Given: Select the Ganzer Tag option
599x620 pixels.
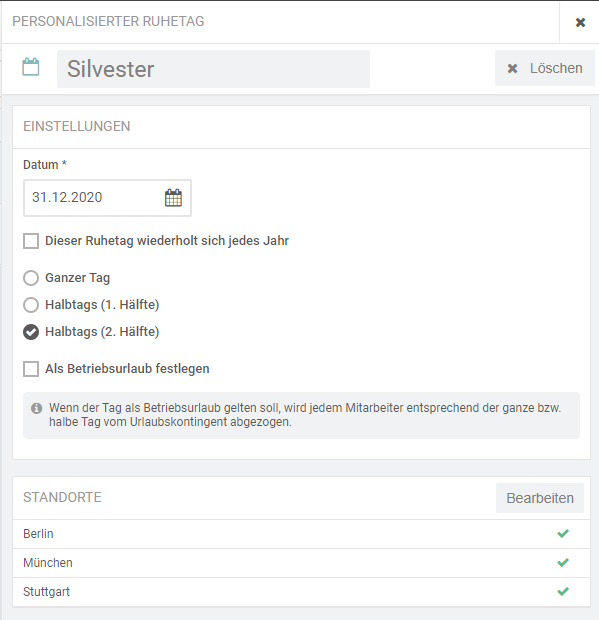Looking at the screenshot, I should (x=31, y=278).
